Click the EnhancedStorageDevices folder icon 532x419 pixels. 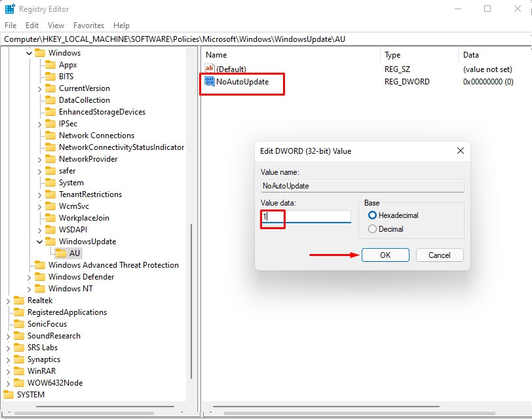point(50,112)
